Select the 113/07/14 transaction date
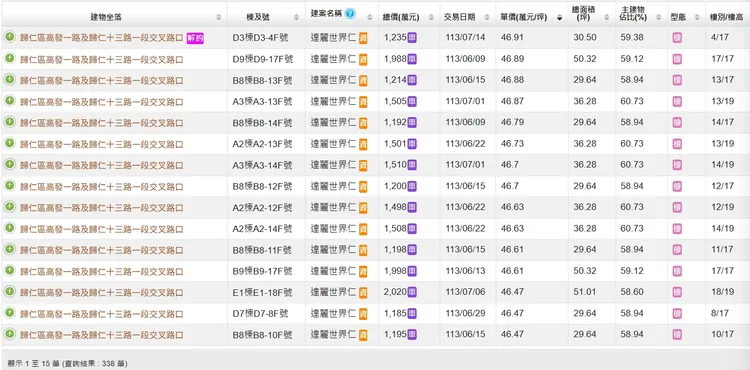This screenshot has width=750, height=370. [465, 37]
